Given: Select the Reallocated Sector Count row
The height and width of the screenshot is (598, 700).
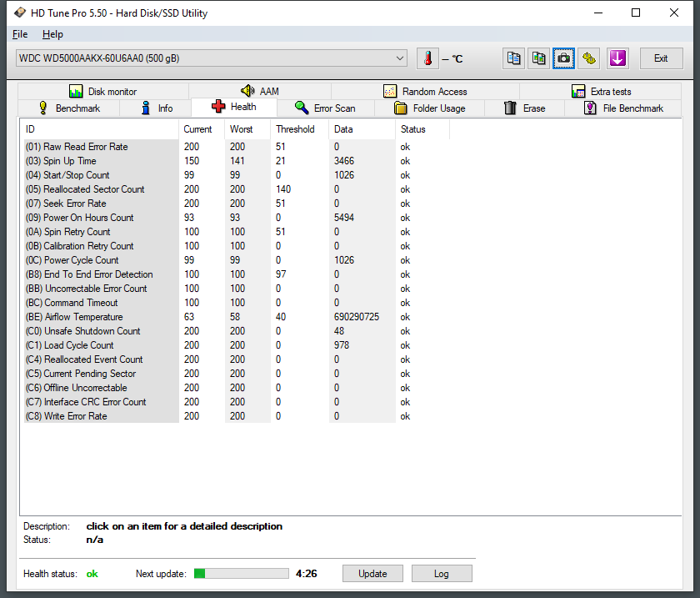Looking at the screenshot, I should pos(94,189).
